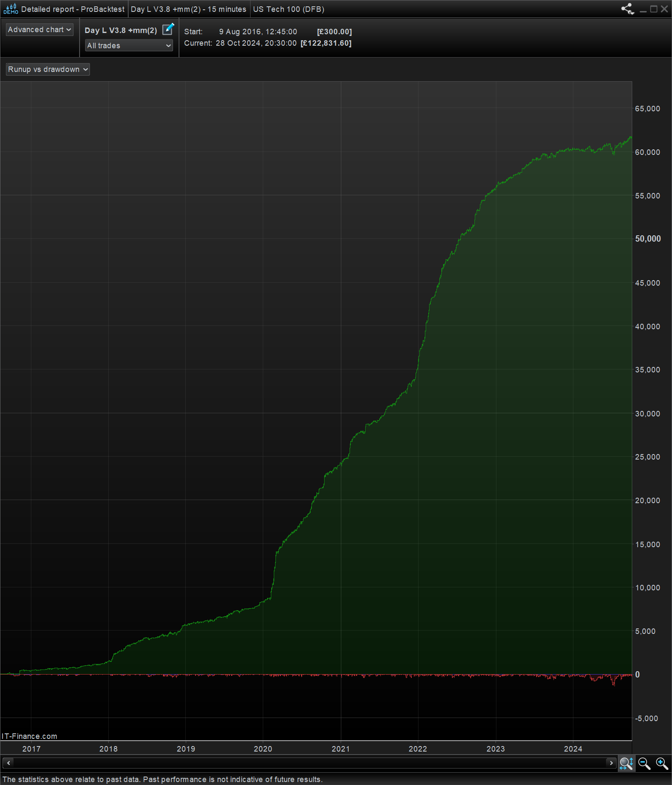Click the 35,000 y-axis label
Screen dimensions: 672x785
[x=647, y=370]
